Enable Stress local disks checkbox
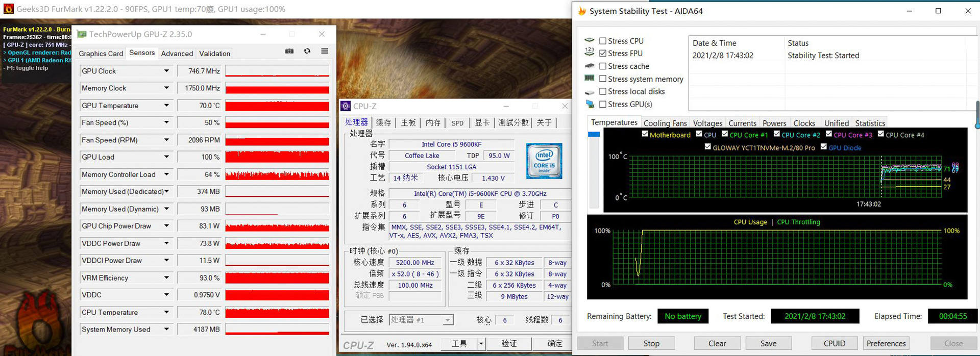Viewport: 980px width, 356px height. (x=603, y=91)
